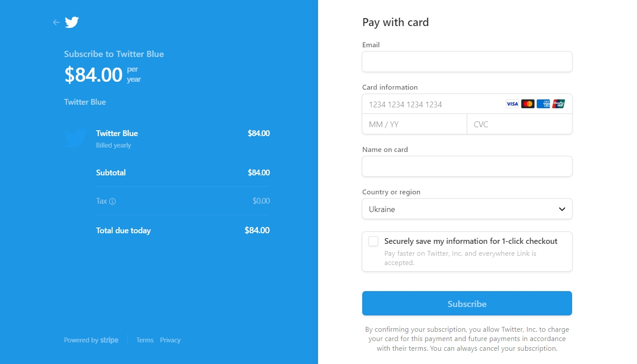The height and width of the screenshot is (364, 637).
Task: Open the Country or region dropdown
Action: click(459, 209)
